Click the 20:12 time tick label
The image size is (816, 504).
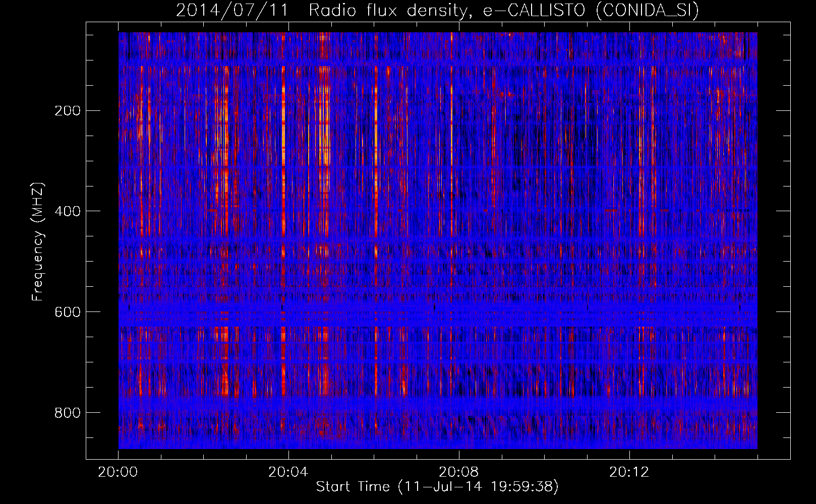point(629,472)
